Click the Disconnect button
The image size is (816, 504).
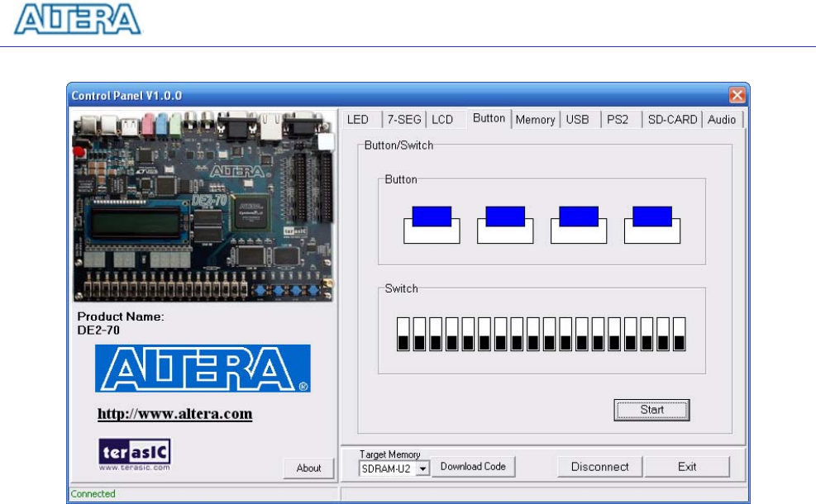(x=599, y=467)
